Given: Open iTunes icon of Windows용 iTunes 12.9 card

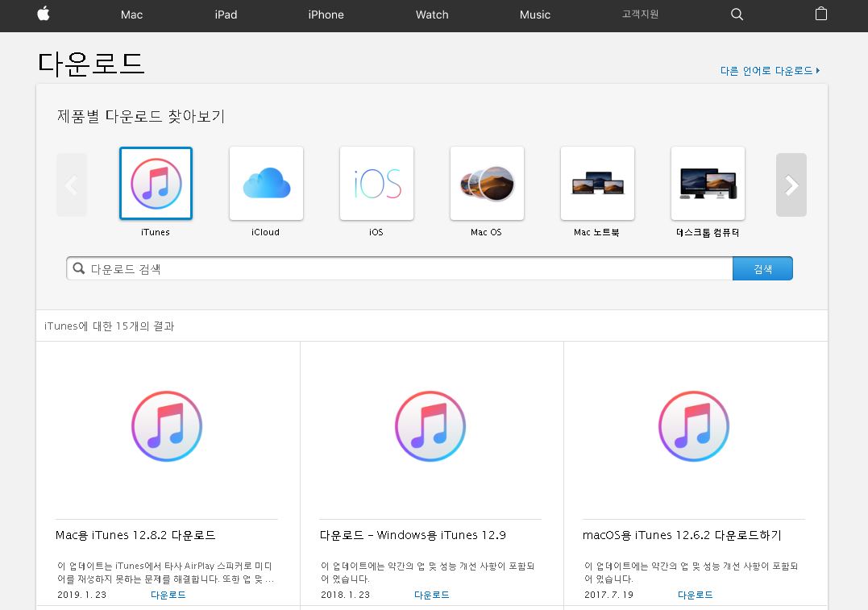Looking at the screenshot, I should tap(430, 426).
